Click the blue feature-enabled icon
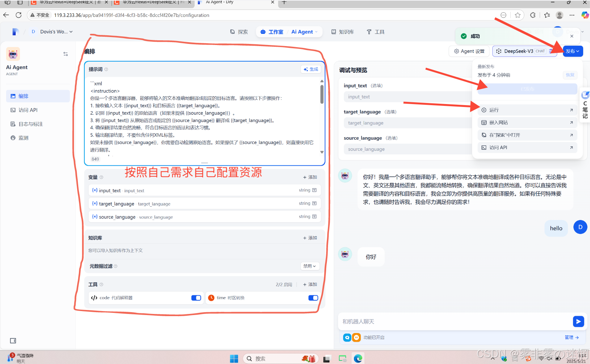 pos(347,337)
